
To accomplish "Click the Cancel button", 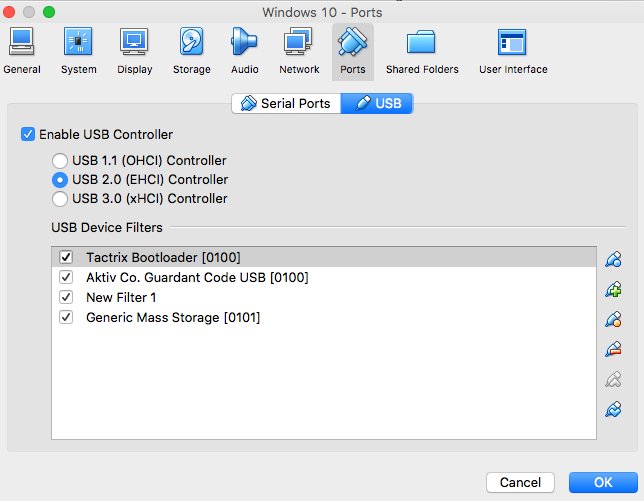I will (x=520, y=482).
